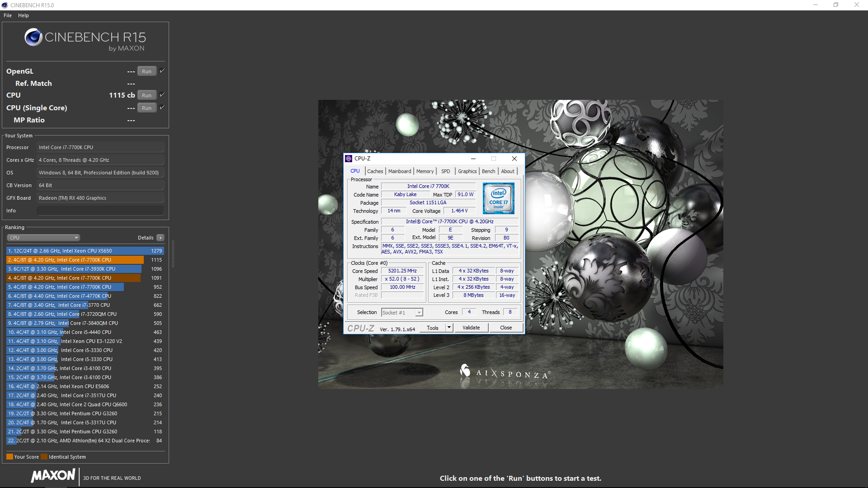Select ranking row 2 scoring 1115
This screenshot has width=868, height=488.
[x=85, y=260]
